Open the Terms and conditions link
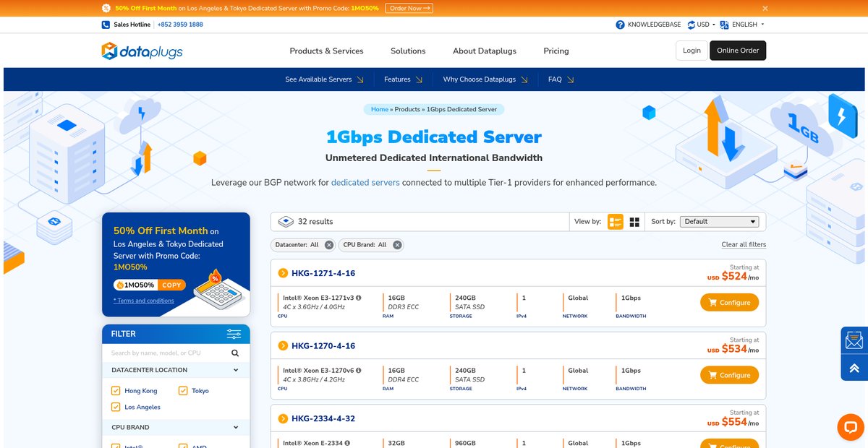The image size is (868, 448). (144, 301)
